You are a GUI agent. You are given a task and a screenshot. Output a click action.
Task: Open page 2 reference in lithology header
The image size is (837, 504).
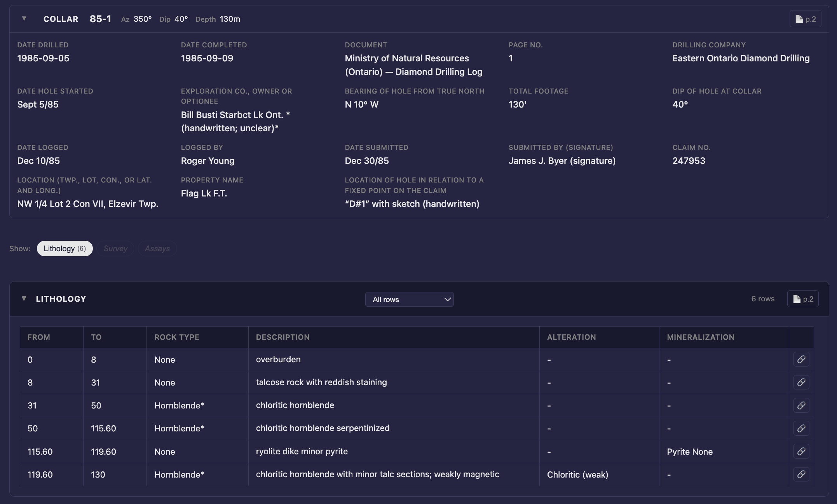point(802,299)
